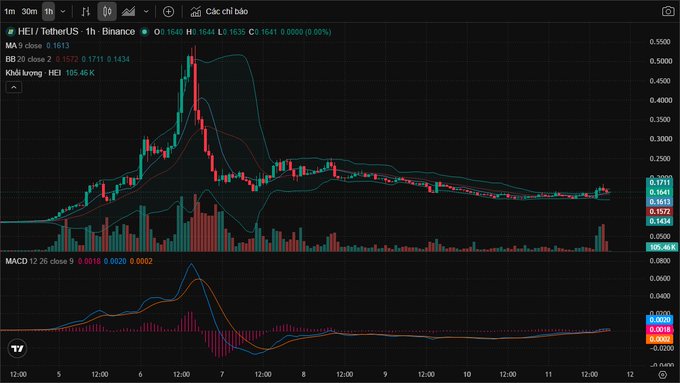
Task: Click the 0.1434 lower band price label
Action: coord(660,221)
